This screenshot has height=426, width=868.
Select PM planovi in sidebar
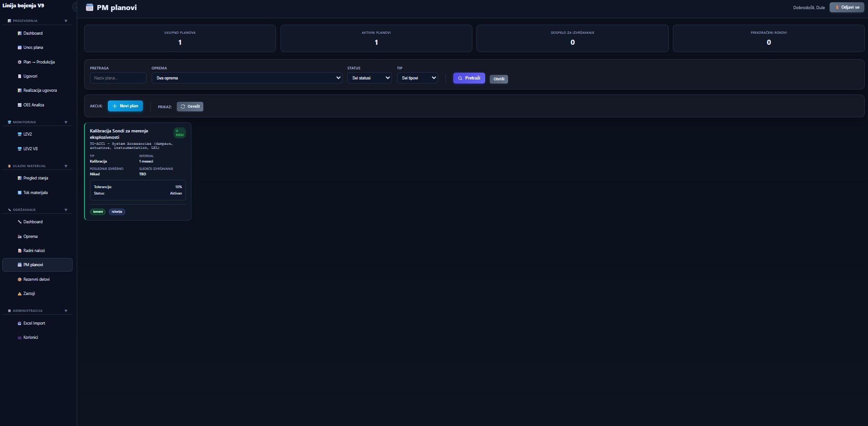coord(37,265)
